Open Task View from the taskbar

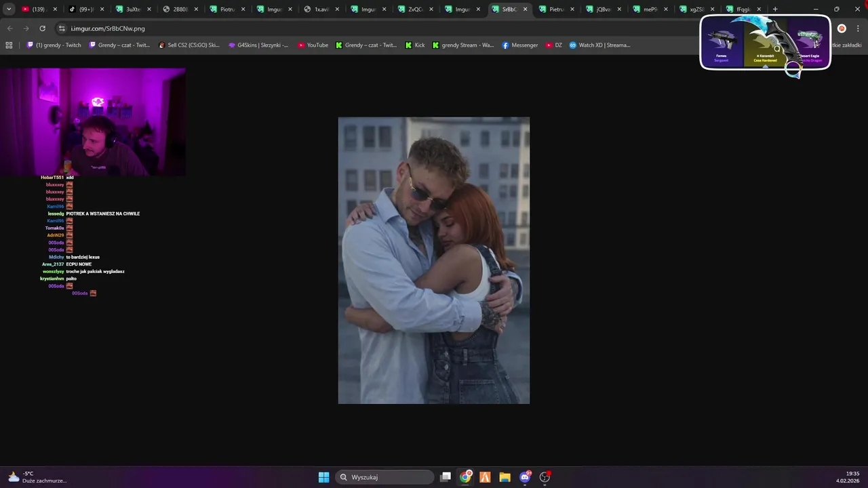(446, 477)
